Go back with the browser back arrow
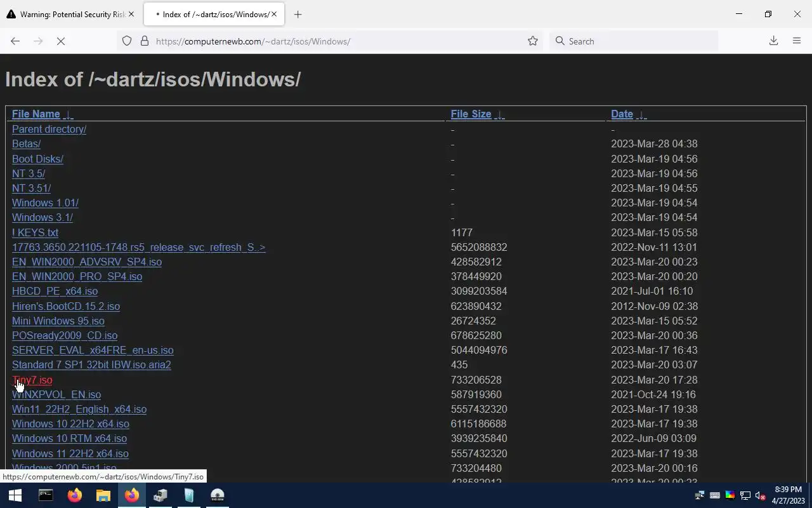Viewport: 812px width, 508px height. coord(15,41)
